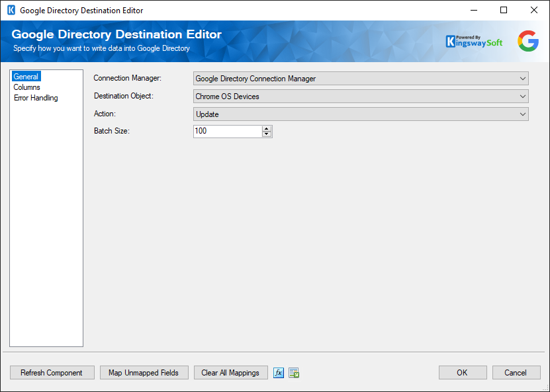Open the Action dropdown showing Update

[x=361, y=114]
